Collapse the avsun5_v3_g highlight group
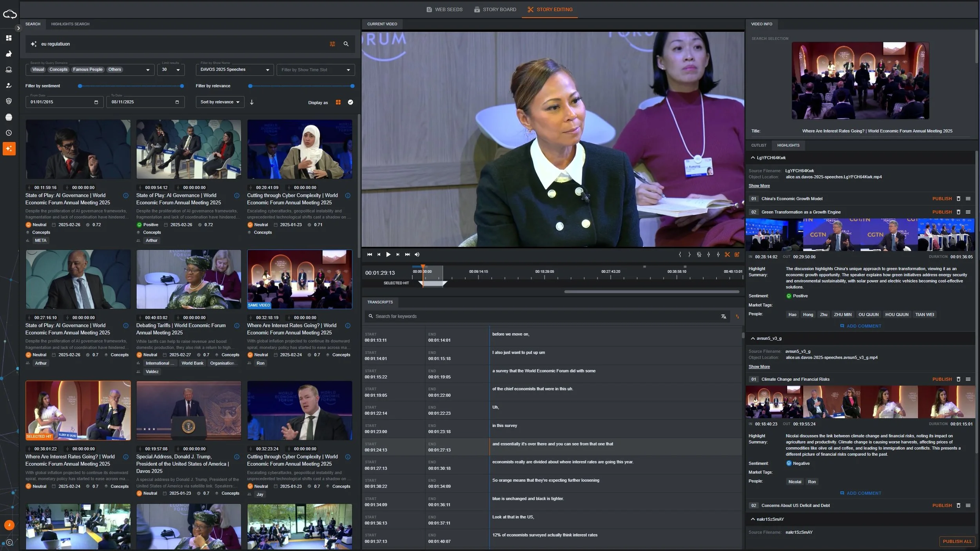 click(x=753, y=338)
